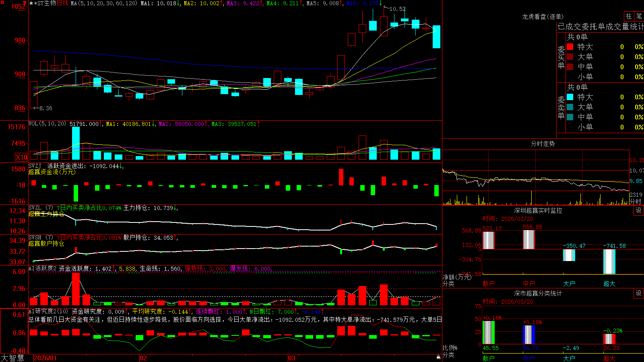Open 设 settings for 深市超赢分类统计

[x=638, y=293]
